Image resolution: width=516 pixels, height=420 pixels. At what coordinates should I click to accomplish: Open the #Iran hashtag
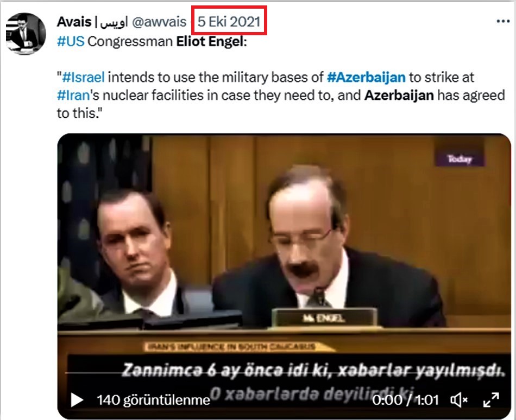tap(73, 96)
